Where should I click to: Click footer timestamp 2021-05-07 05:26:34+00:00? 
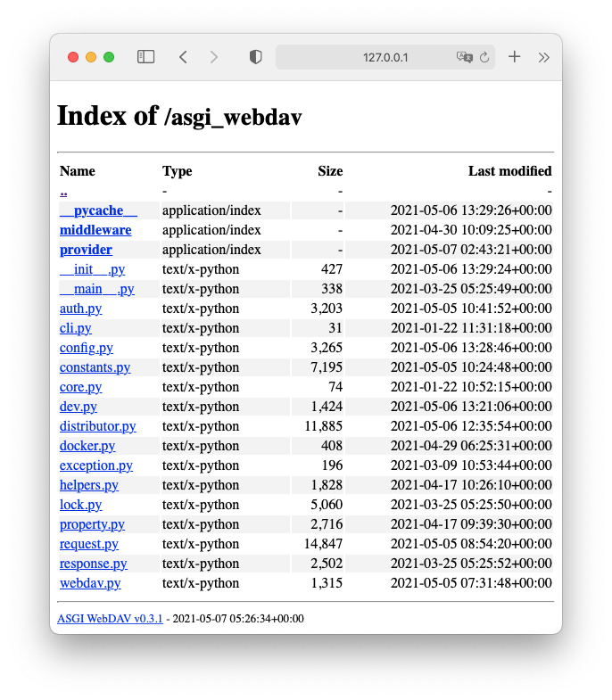tap(238, 619)
